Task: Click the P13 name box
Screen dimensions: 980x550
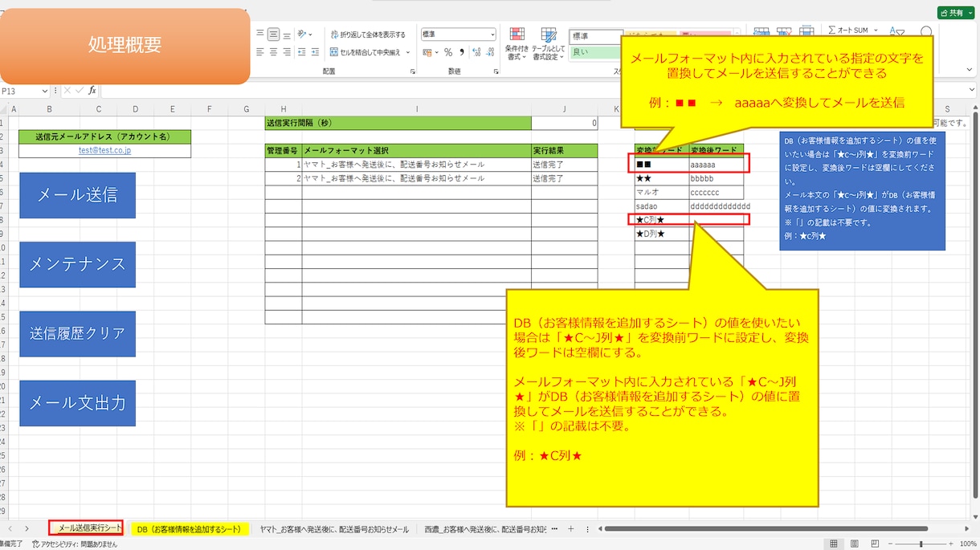Action: [21, 91]
